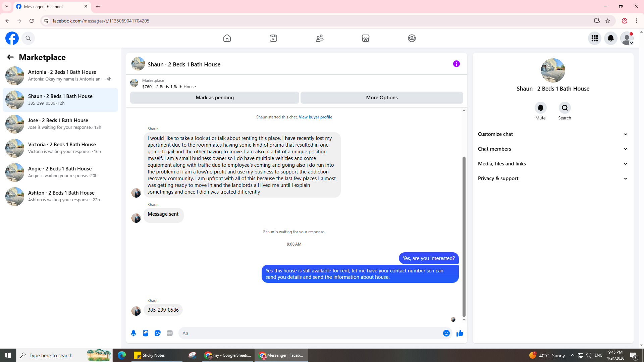Image resolution: width=644 pixels, height=362 pixels.
Task: Reload the Messenger page
Action: click(32, 21)
